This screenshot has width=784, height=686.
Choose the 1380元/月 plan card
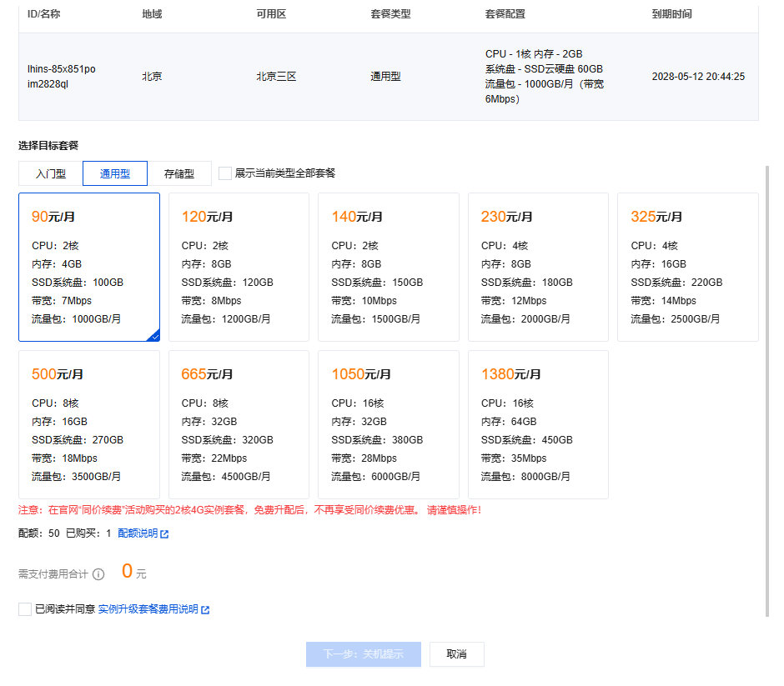538,425
